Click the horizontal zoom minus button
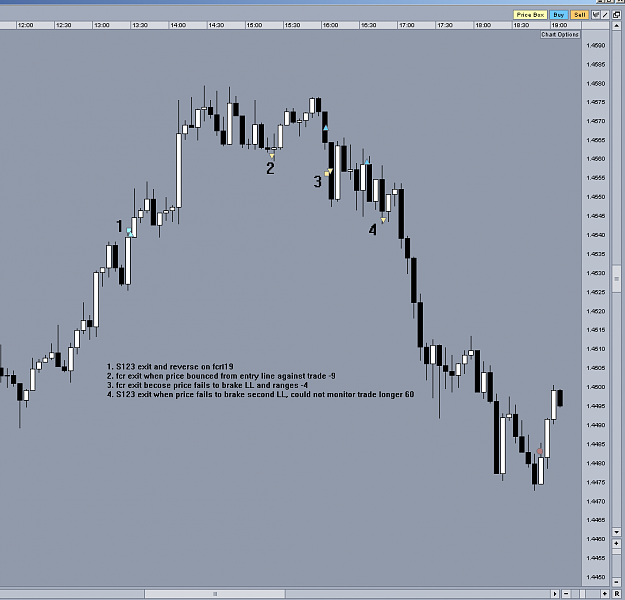625x600 pixels. pos(566,594)
